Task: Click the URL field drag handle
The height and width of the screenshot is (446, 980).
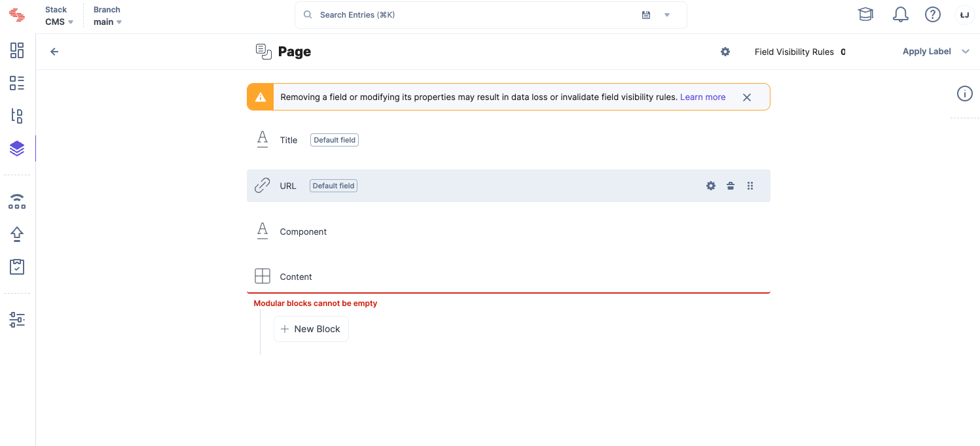Action: pos(750,186)
